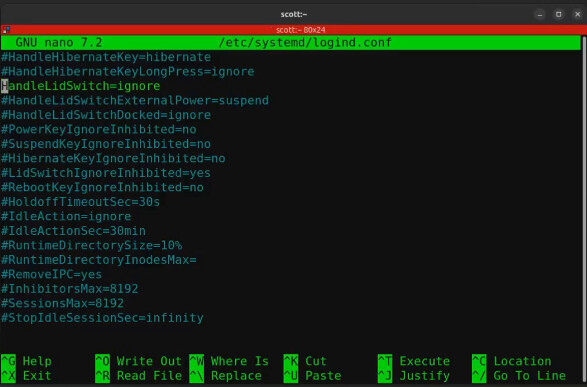
Task: Click the ^\ Replace shortcut
Action: 226,376
